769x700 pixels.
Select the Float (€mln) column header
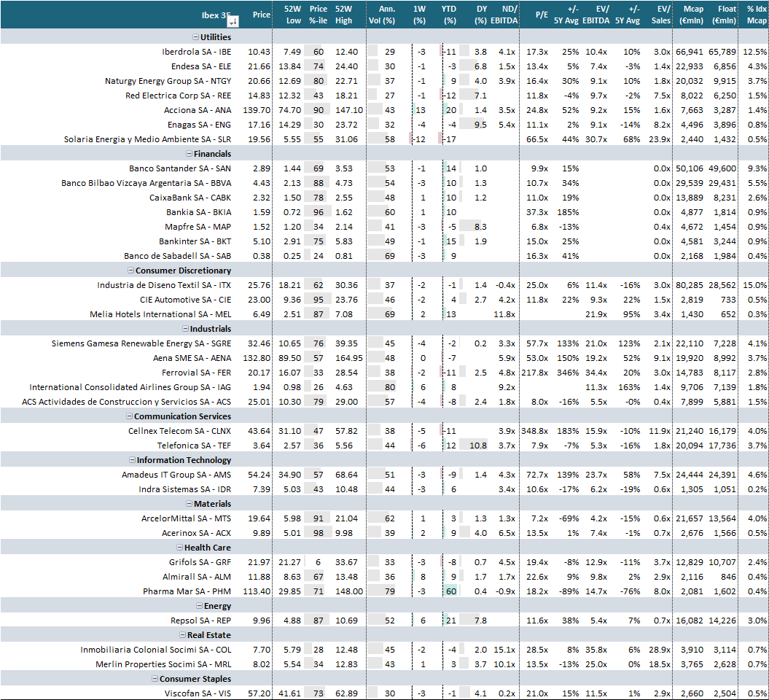[725, 15]
